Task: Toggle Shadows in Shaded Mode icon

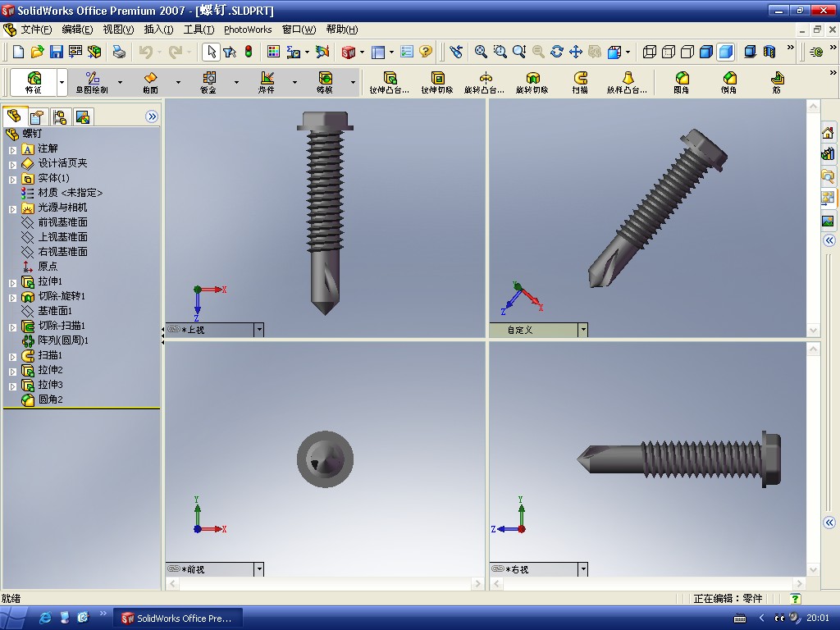Action: (750, 52)
